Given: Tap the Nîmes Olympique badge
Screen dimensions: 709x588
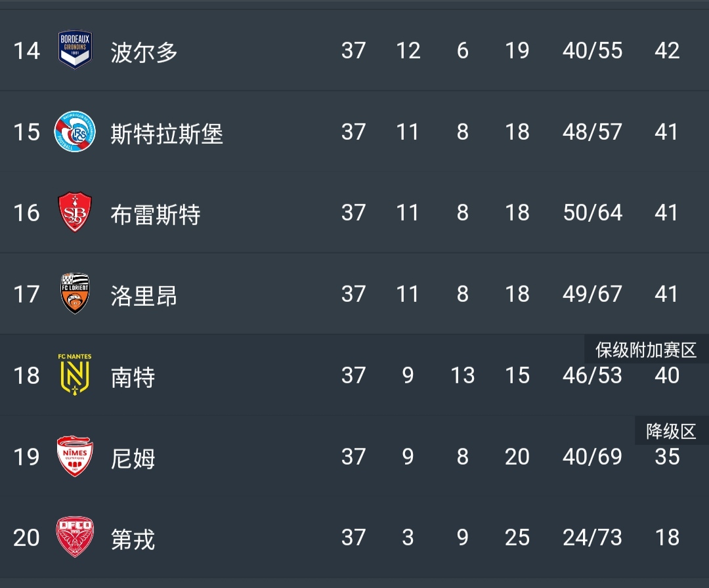Looking at the screenshot, I should click(x=75, y=456).
